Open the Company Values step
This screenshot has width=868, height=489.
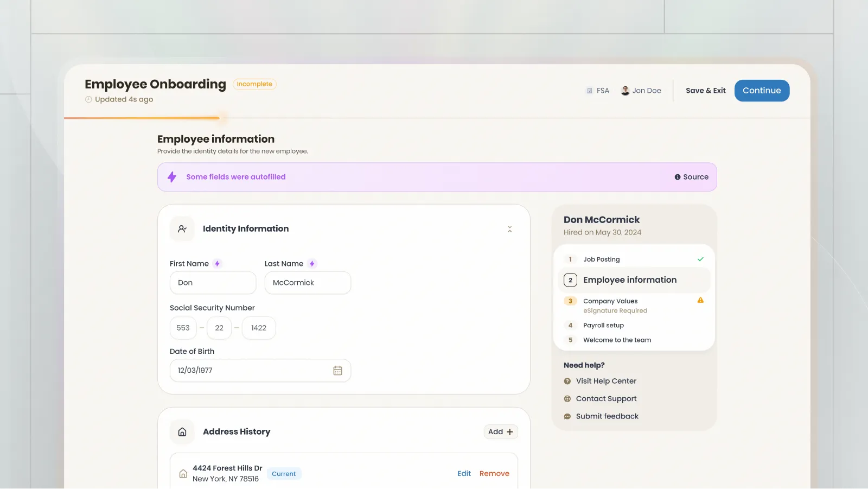pyautogui.click(x=634, y=306)
